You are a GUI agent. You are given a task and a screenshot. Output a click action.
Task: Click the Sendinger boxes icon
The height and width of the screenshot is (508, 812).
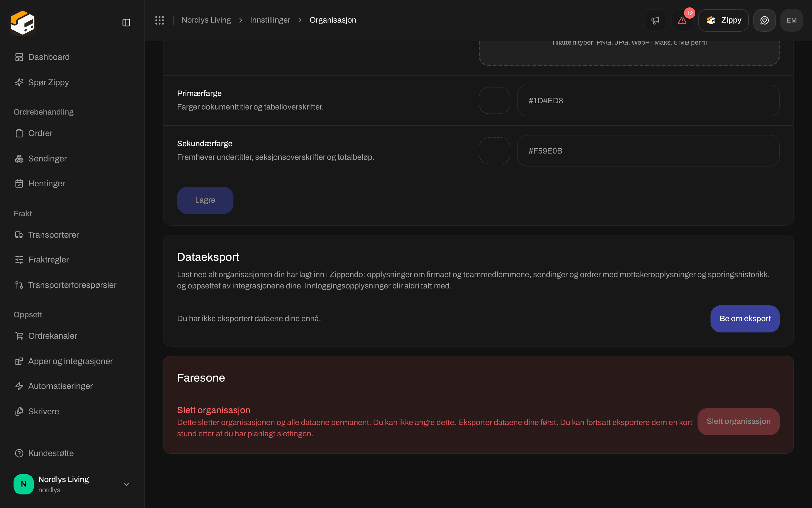tap(19, 159)
